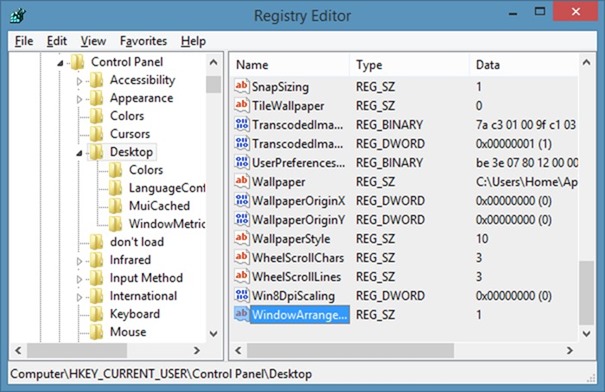Click the MuiCached folder icon
605x392 pixels.
pos(115,206)
